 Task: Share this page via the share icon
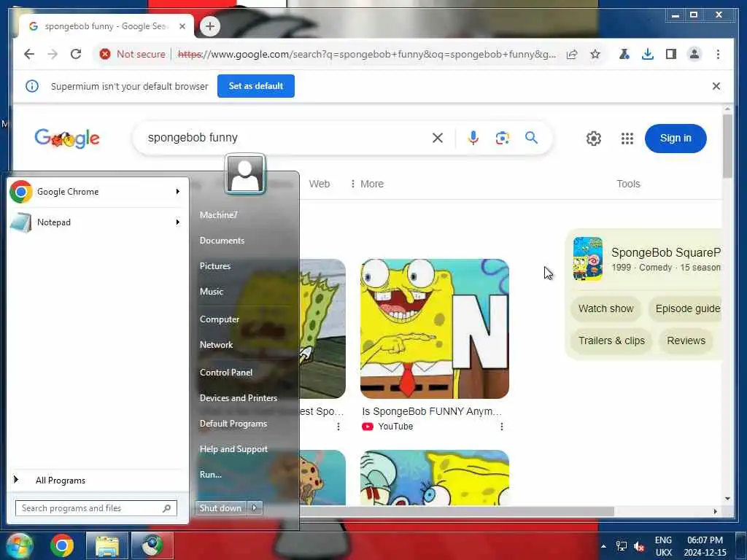coord(572,54)
